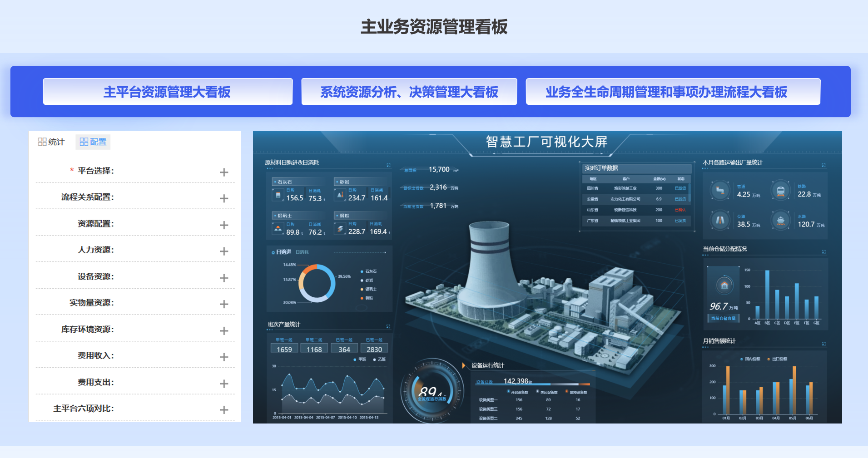This screenshot has height=458, width=868.
Task: Click the orange 钢粉 legend swatch
Action: (x=362, y=298)
